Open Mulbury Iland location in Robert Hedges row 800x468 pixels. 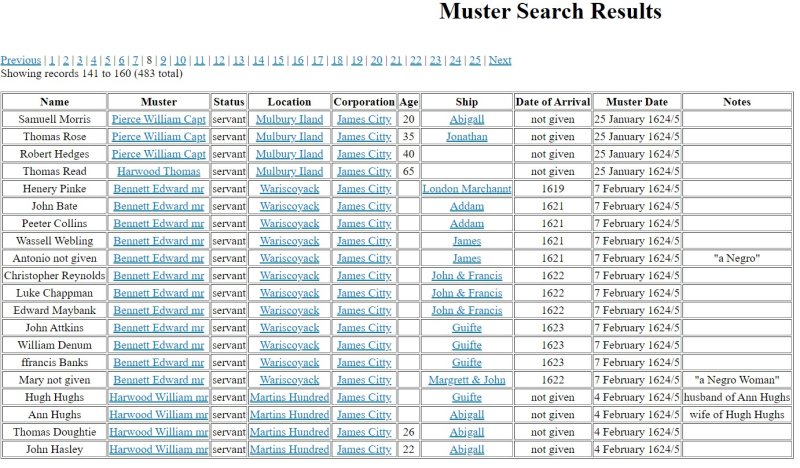(289, 154)
